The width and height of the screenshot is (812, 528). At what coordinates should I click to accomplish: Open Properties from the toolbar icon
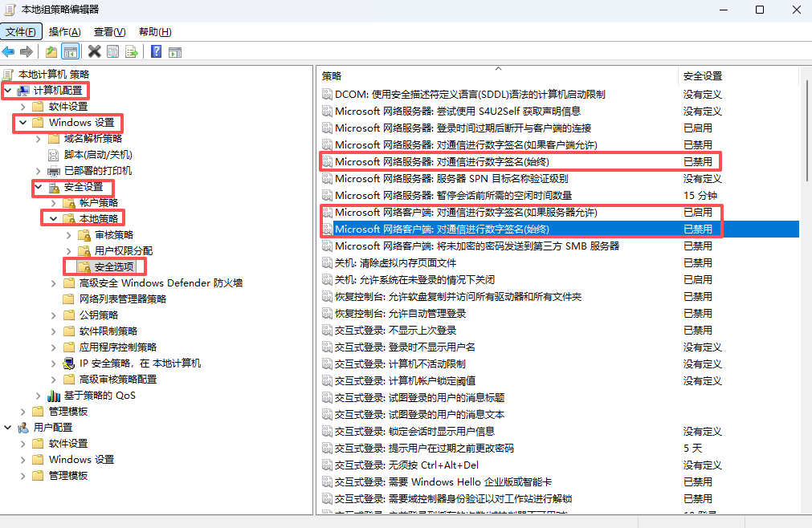click(113, 52)
